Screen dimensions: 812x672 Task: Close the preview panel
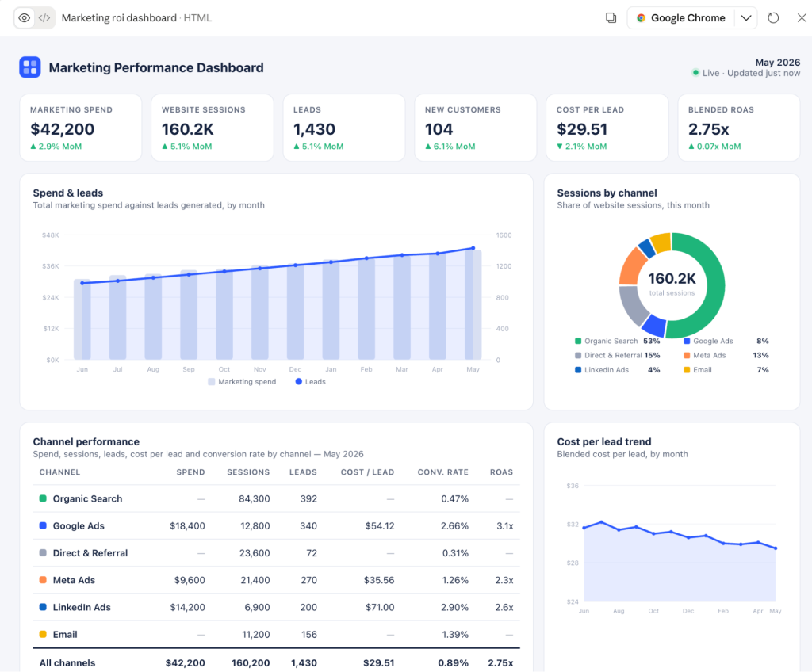pos(802,18)
